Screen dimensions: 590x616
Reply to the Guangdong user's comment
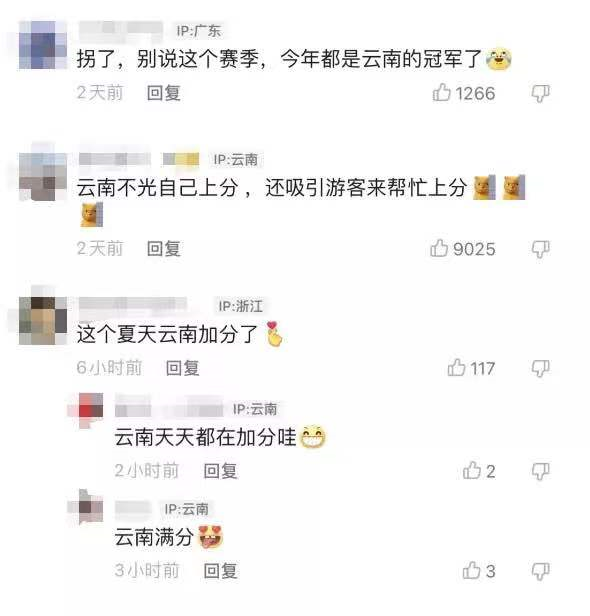[163, 93]
